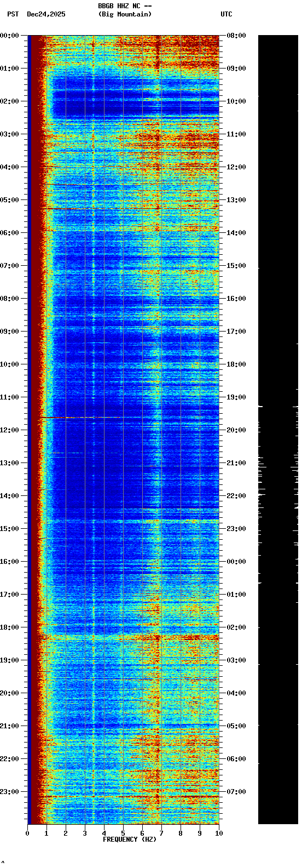The width and height of the screenshot is (302, 868).
Task: Click the 10:00 PST time label
Action: point(9,364)
